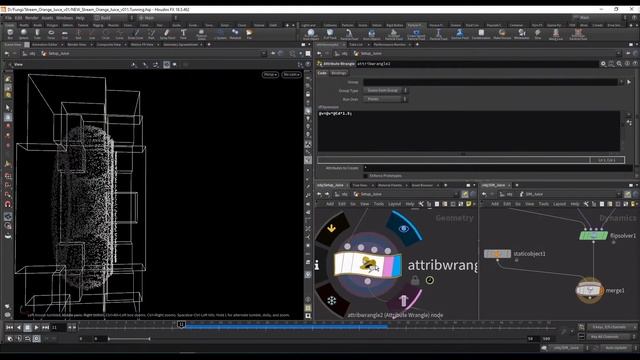Switch to the Tree View tab
The image size is (640, 360).
click(360, 185)
